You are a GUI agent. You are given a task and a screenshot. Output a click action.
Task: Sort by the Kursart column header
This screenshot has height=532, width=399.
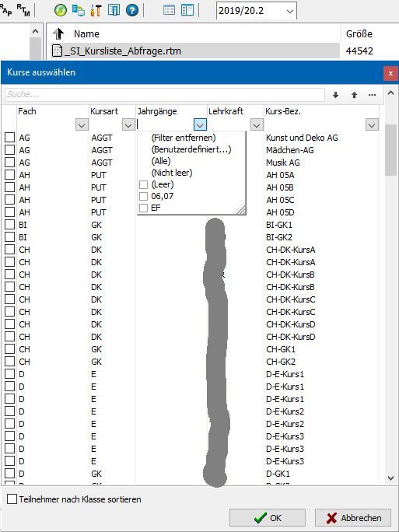click(104, 111)
